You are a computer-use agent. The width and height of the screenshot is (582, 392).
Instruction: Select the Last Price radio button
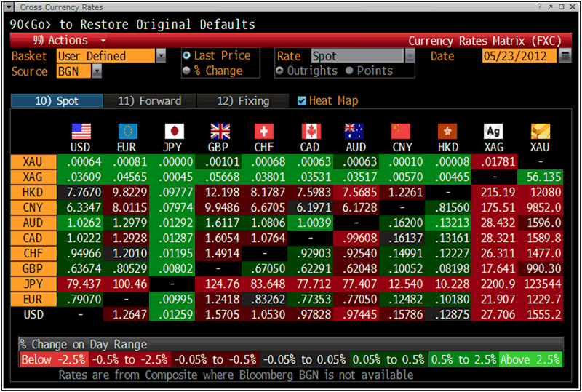point(187,56)
